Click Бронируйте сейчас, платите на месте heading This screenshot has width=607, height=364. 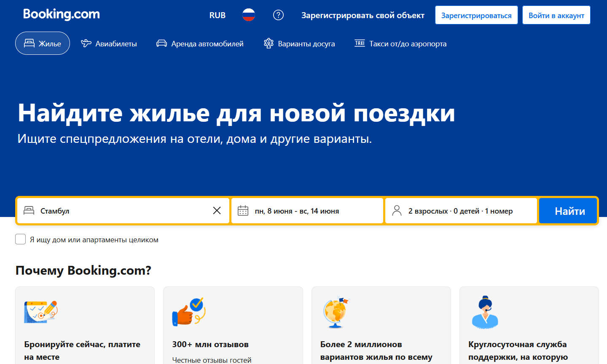(82, 351)
